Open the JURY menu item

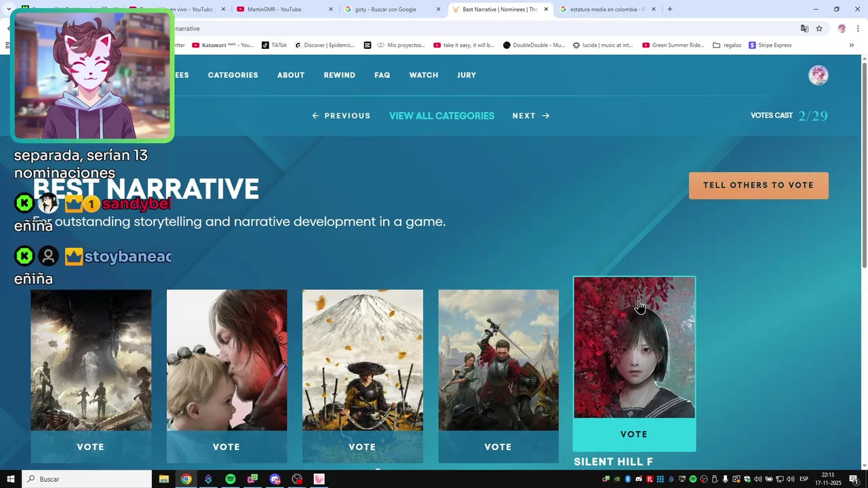click(x=467, y=75)
